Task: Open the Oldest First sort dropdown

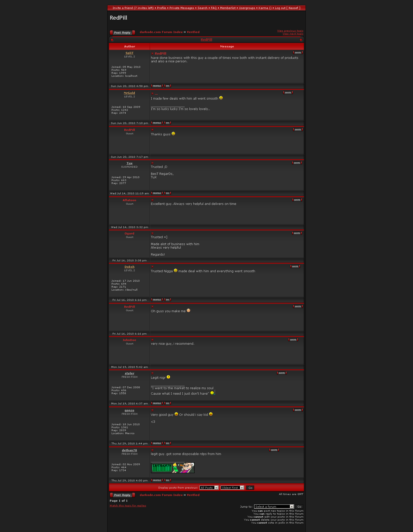Action: tap(232, 488)
